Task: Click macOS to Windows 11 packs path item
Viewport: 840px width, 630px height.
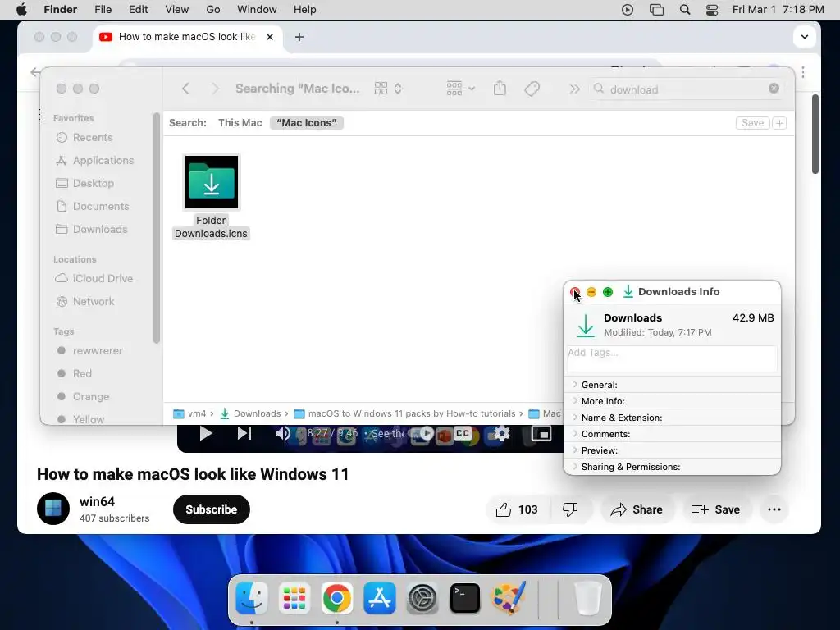Action: (x=404, y=413)
